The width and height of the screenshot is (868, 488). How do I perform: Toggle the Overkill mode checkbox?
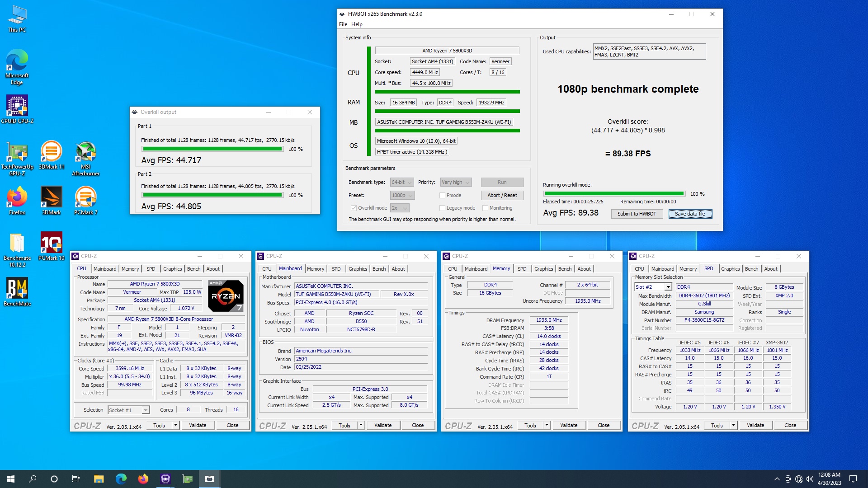pyautogui.click(x=354, y=208)
